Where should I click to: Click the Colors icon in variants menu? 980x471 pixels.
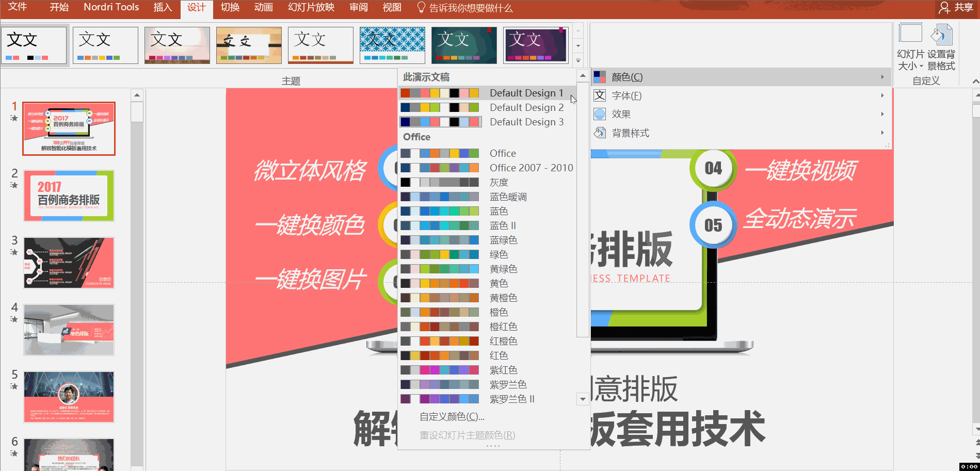600,77
